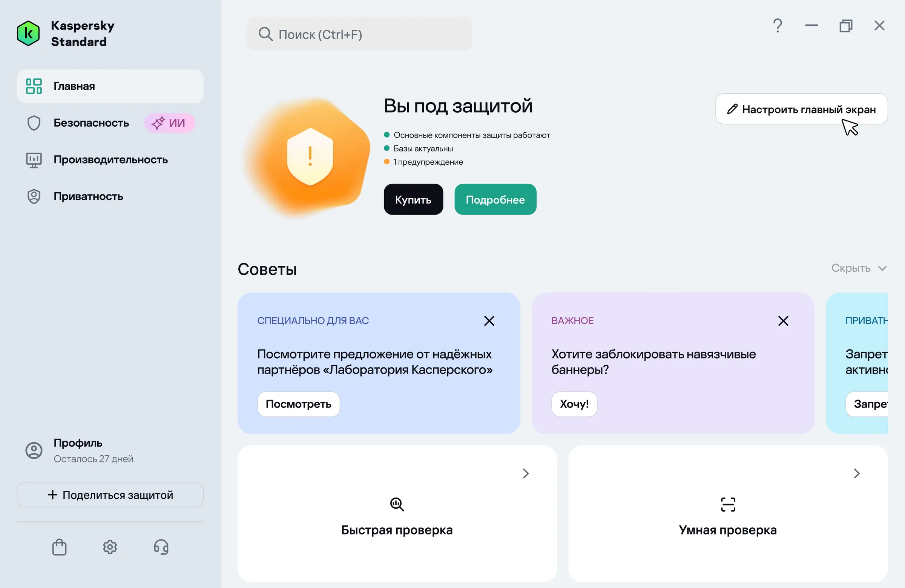Click the Умная проверка scan icon

coord(728,504)
